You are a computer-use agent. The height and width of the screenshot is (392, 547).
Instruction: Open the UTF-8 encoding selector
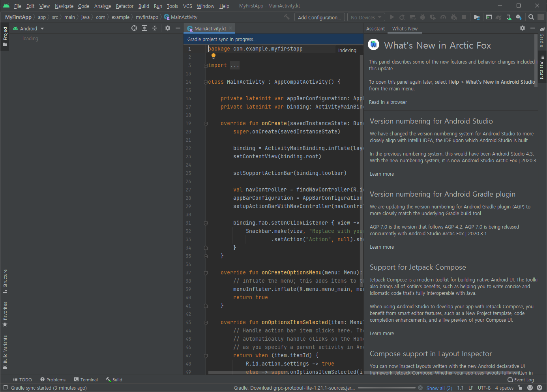click(484, 388)
